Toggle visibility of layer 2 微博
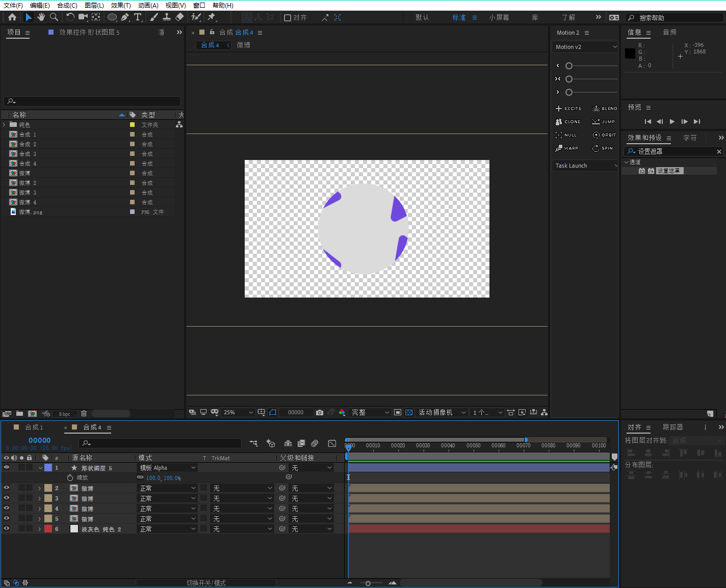 pyautogui.click(x=7, y=488)
